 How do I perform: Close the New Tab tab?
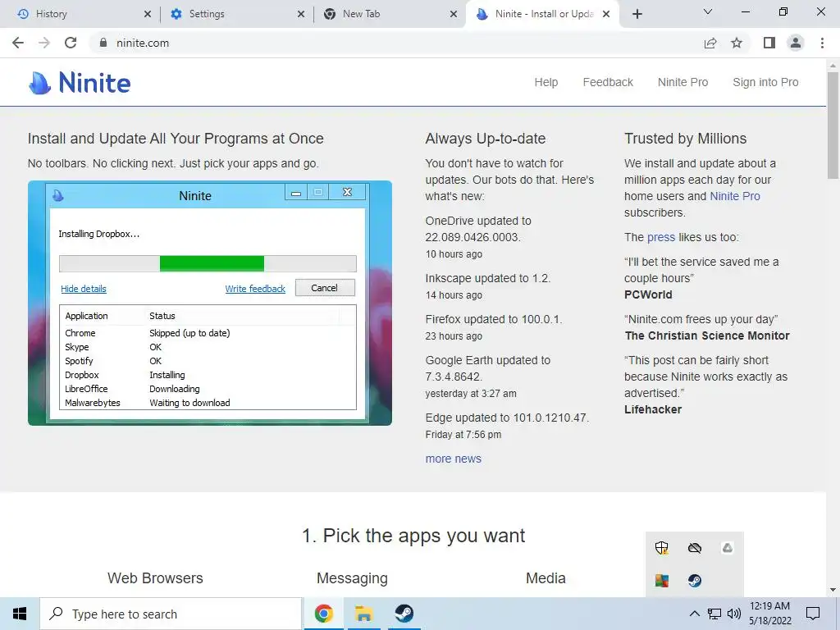coord(454,14)
